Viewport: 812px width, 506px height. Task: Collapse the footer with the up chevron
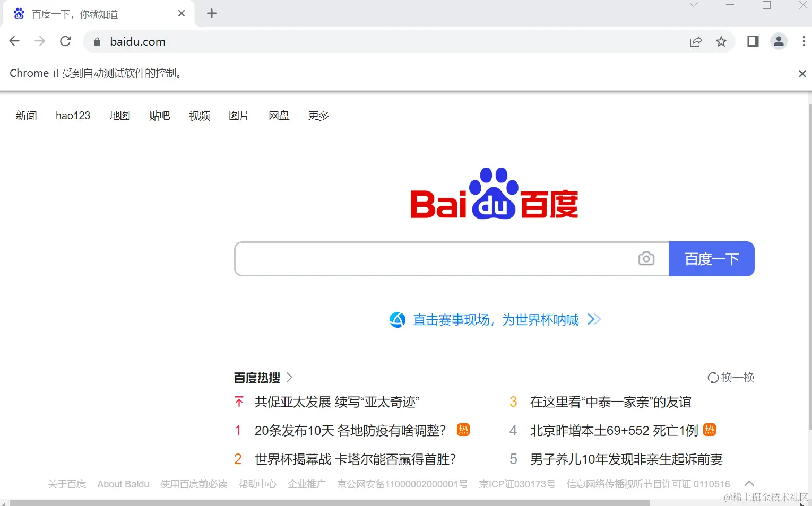(x=749, y=483)
